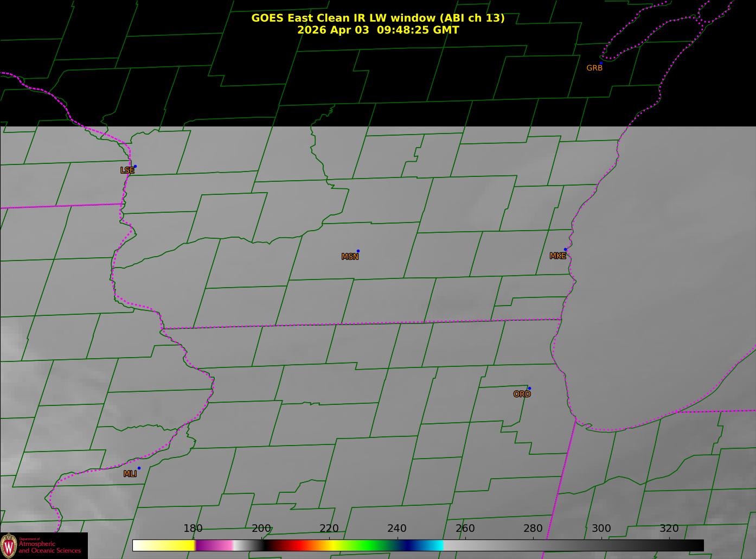
Task: Select the GRB station label
Action: coord(594,68)
